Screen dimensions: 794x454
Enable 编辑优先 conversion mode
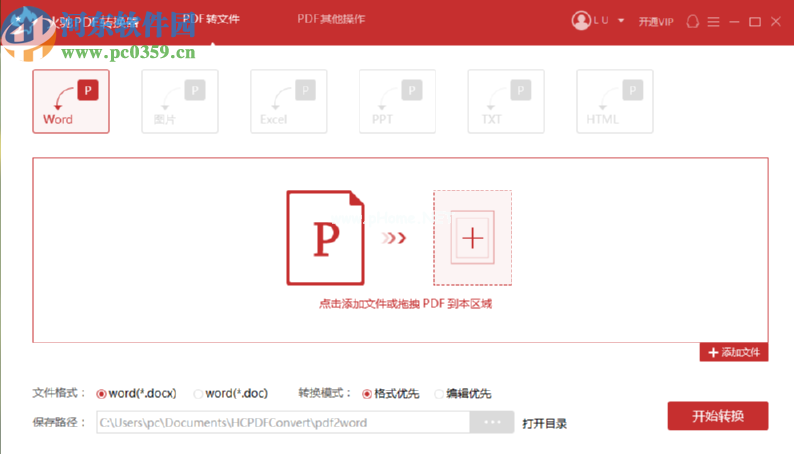point(463,393)
